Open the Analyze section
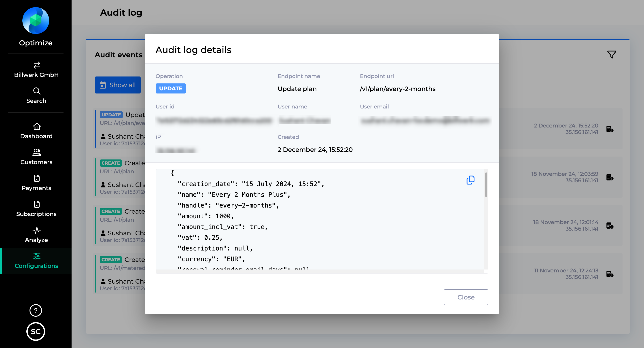The width and height of the screenshot is (644, 348). point(36,235)
